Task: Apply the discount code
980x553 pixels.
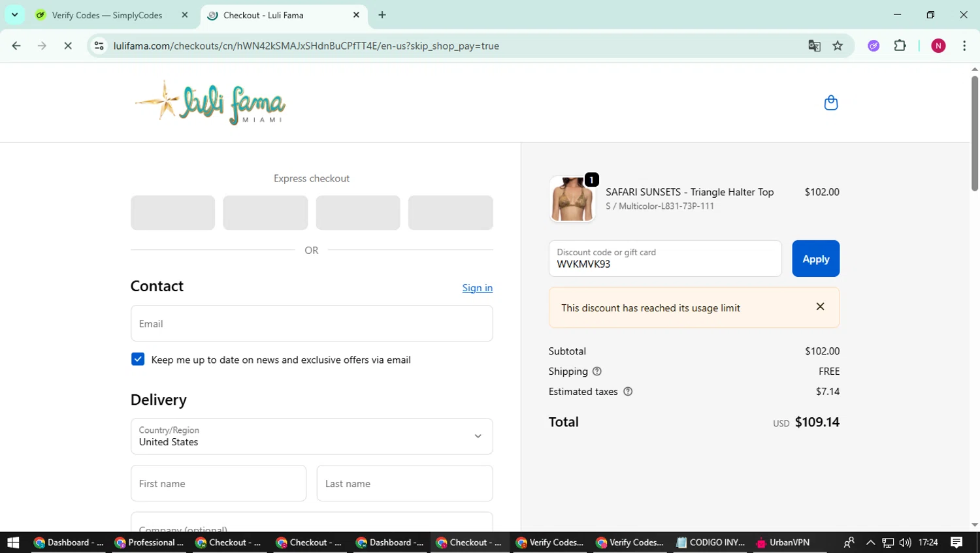Action: pyautogui.click(x=815, y=259)
